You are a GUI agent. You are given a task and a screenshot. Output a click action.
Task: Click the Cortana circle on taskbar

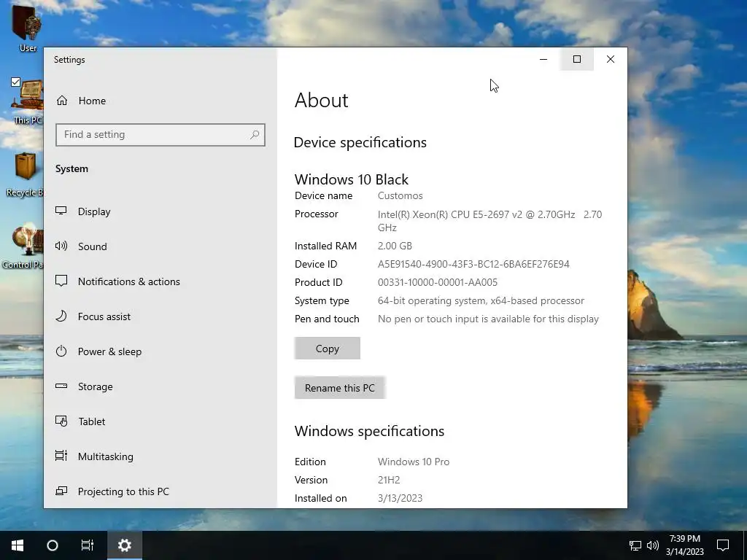(53, 545)
